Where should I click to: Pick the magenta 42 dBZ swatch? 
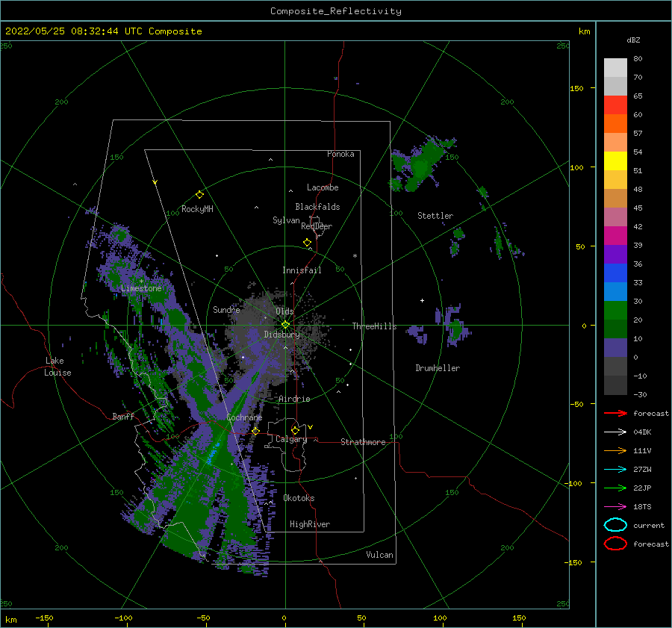[x=615, y=235]
